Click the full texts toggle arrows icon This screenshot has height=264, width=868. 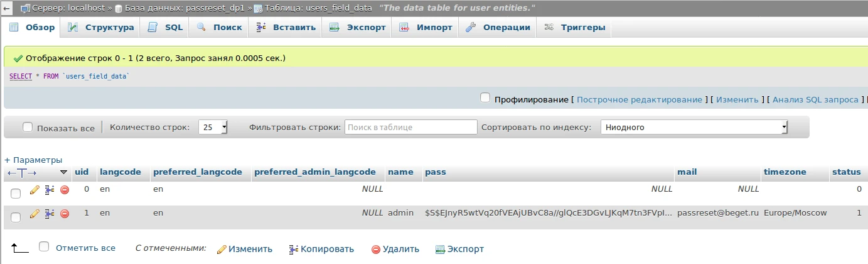(x=22, y=172)
